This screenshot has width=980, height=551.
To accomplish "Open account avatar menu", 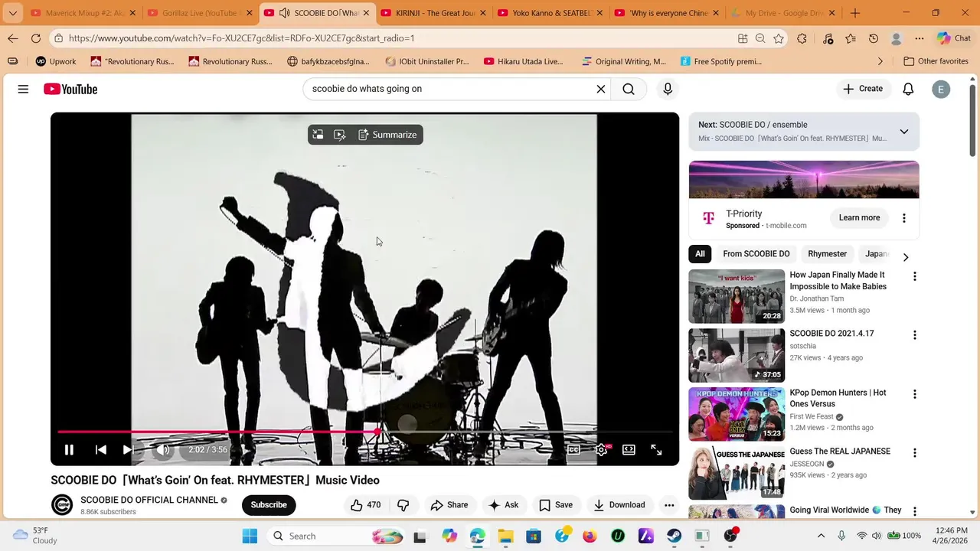I will click(x=941, y=90).
